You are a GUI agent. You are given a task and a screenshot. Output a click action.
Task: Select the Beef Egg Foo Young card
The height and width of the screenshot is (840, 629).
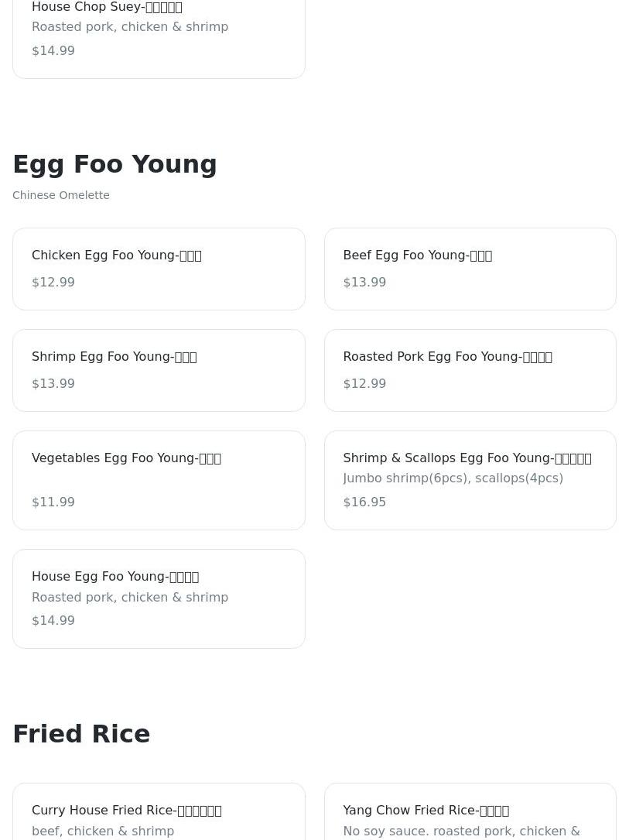(470, 268)
